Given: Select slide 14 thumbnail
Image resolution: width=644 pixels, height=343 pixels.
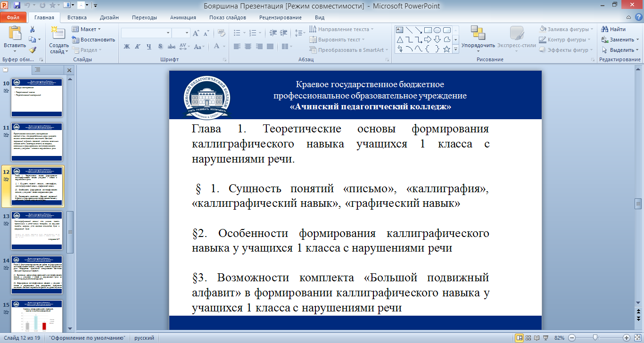Looking at the screenshot, I should (x=37, y=275).
